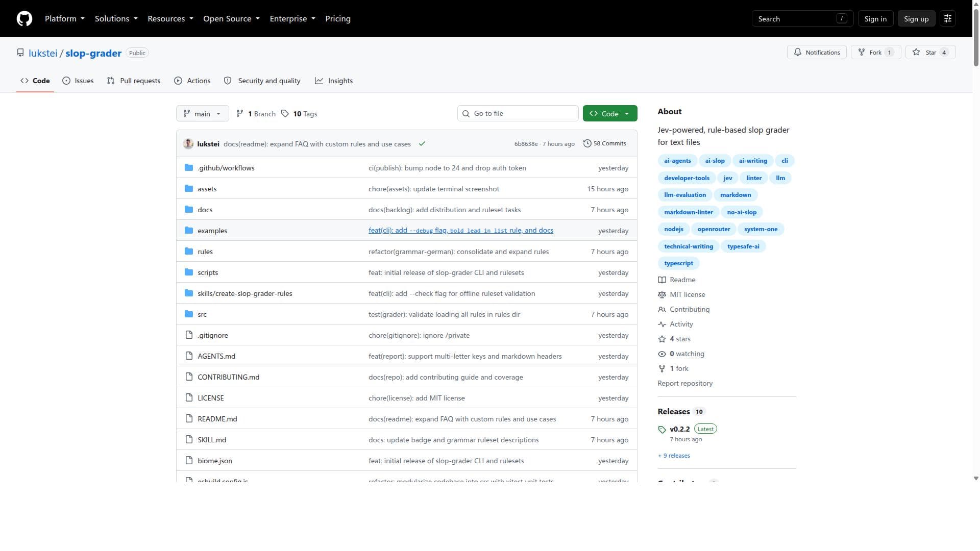Screen dimensions: 980x551
Task: Open the Resources dropdown
Action: click(x=170, y=19)
